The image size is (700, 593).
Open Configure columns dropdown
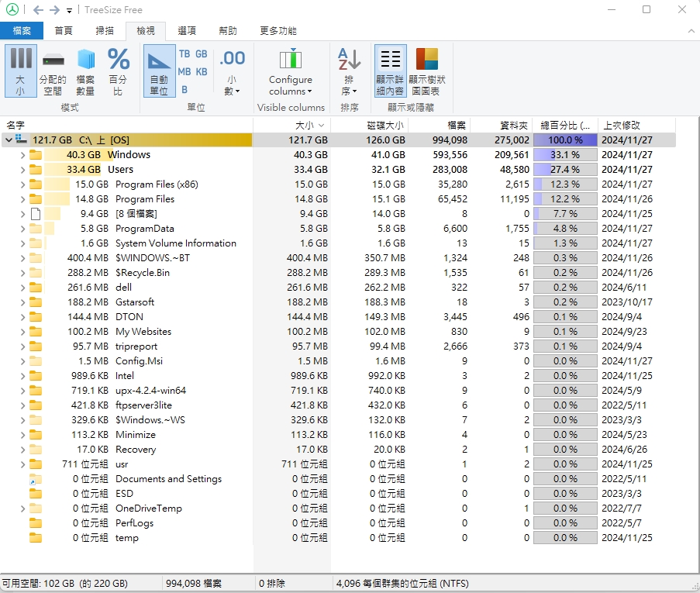291,71
